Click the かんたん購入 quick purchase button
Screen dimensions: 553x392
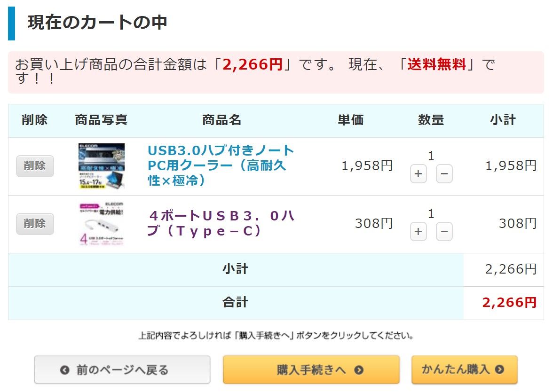tap(464, 369)
